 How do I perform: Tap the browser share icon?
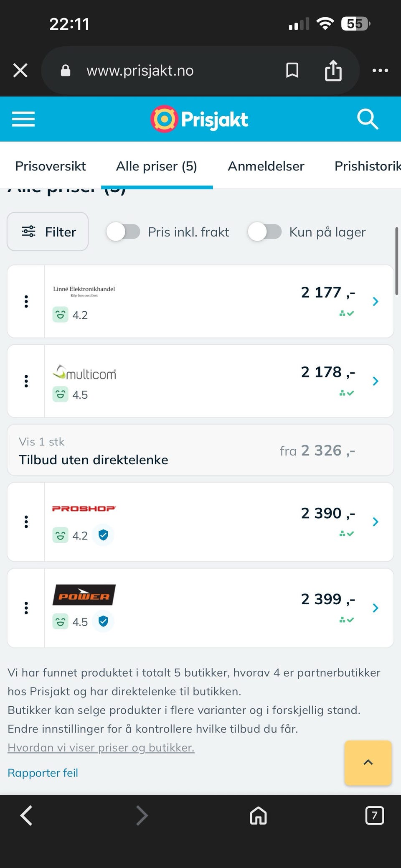click(333, 70)
